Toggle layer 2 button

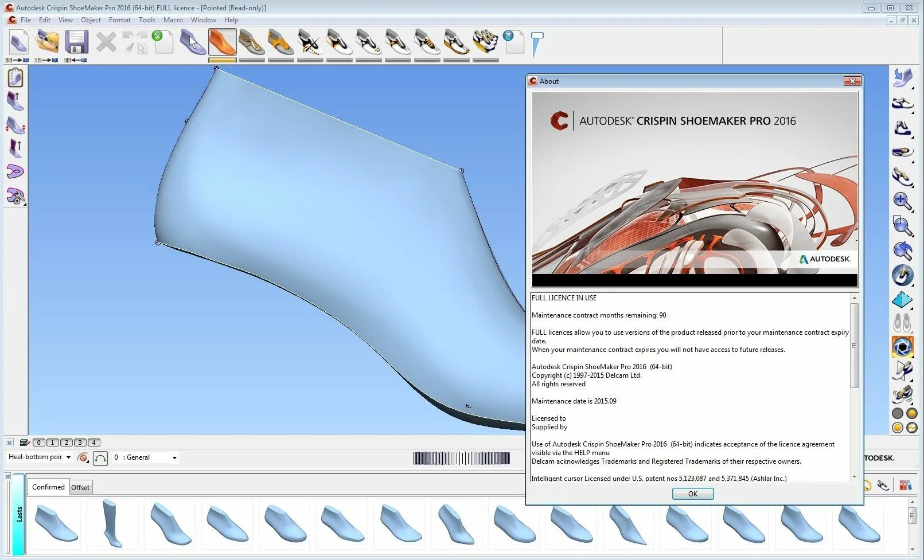pyautogui.click(x=66, y=442)
